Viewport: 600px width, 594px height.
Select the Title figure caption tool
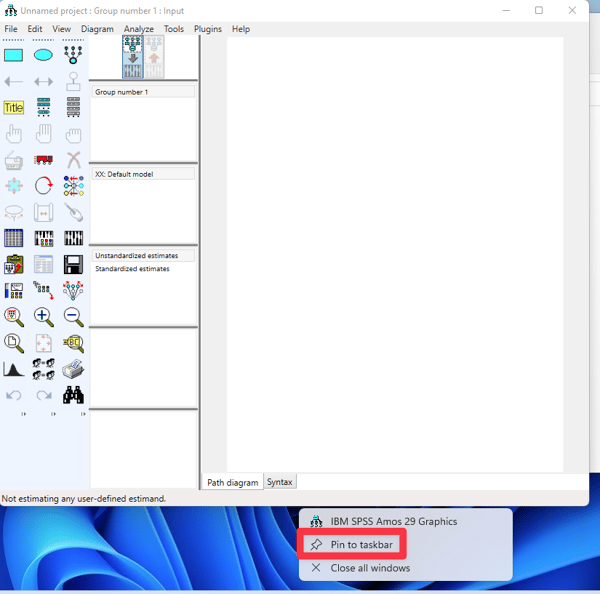[x=13, y=108]
